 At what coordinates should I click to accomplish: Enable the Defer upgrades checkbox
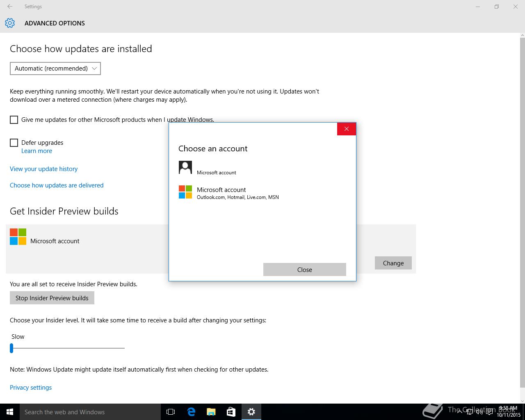click(x=14, y=143)
